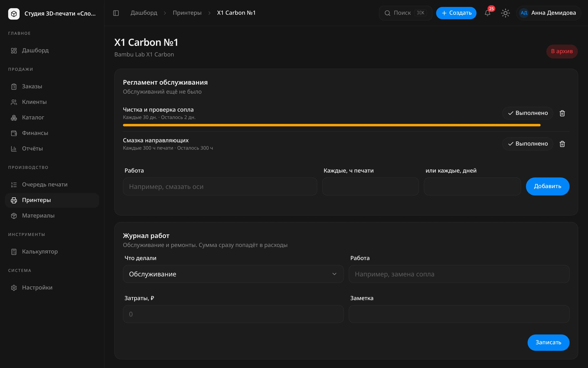588x368 pixels.
Task: Click the Настройки gear icon
Action: [x=14, y=288]
